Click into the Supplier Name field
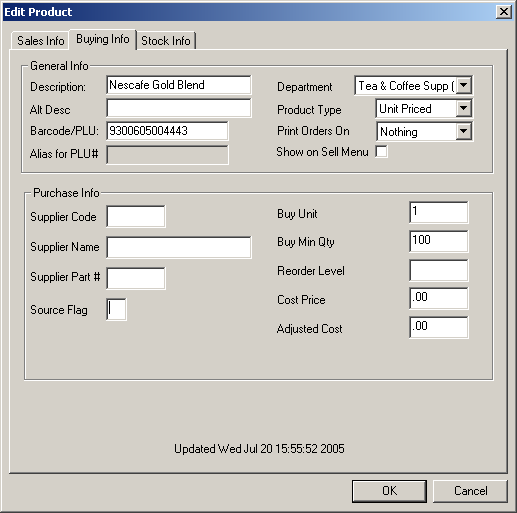This screenshot has height=513, width=517. pos(179,247)
